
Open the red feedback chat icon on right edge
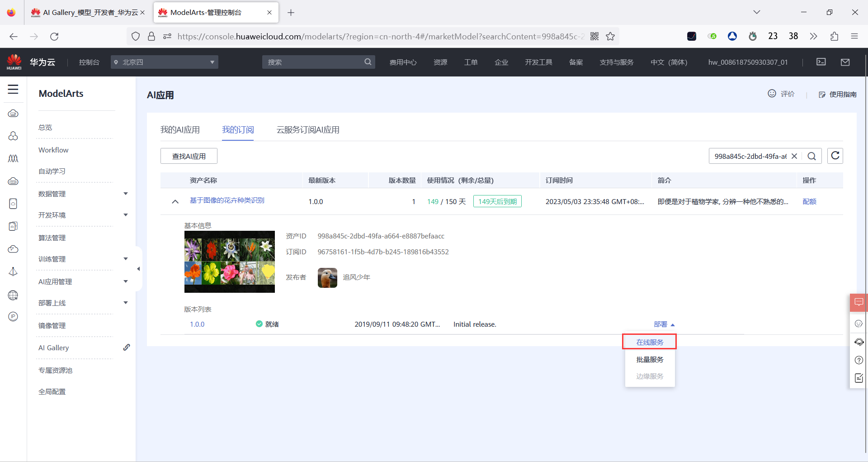pos(858,302)
